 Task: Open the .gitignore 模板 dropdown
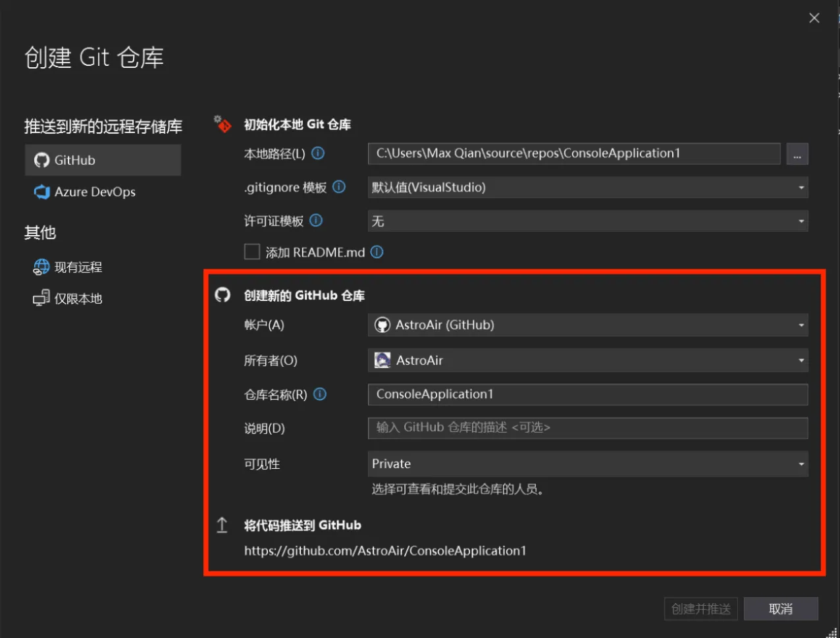pos(587,188)
